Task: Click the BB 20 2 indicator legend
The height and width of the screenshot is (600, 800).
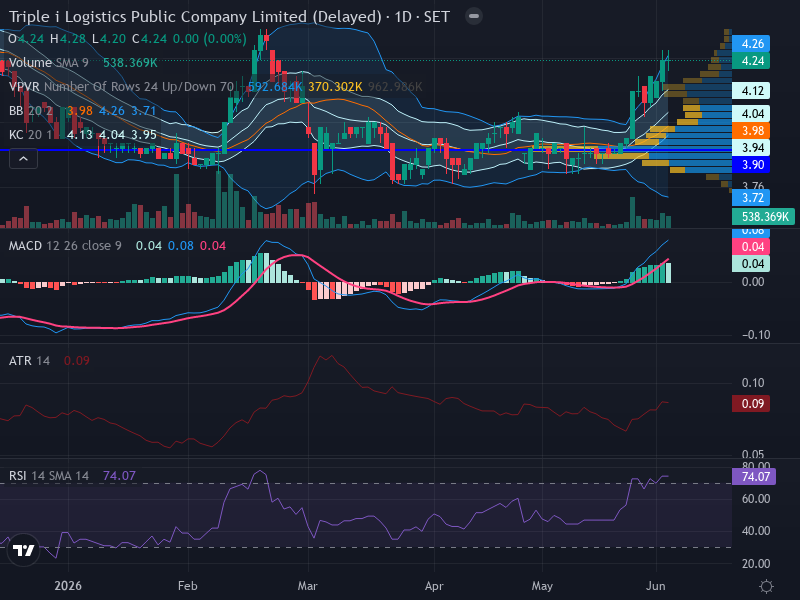Action: point(31,111)
